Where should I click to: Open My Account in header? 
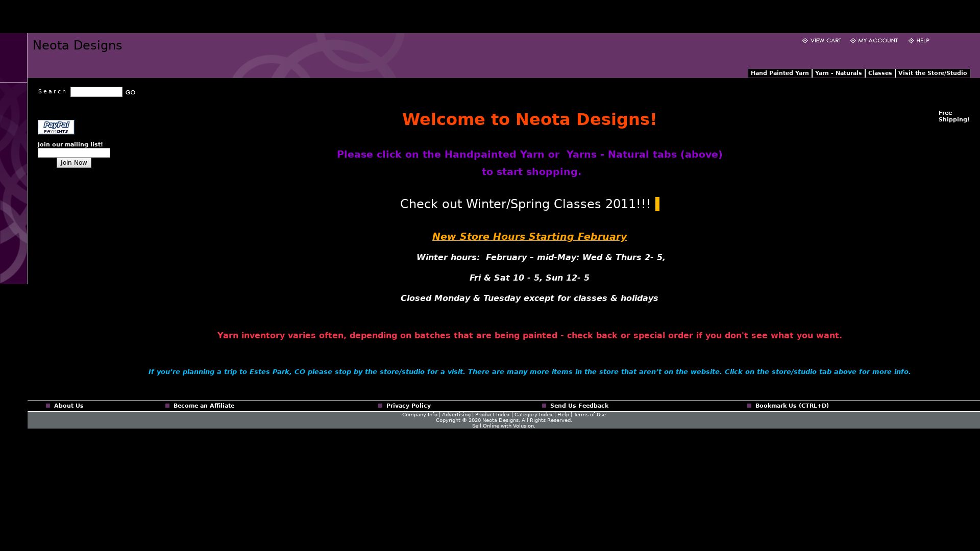click(877, 41)
